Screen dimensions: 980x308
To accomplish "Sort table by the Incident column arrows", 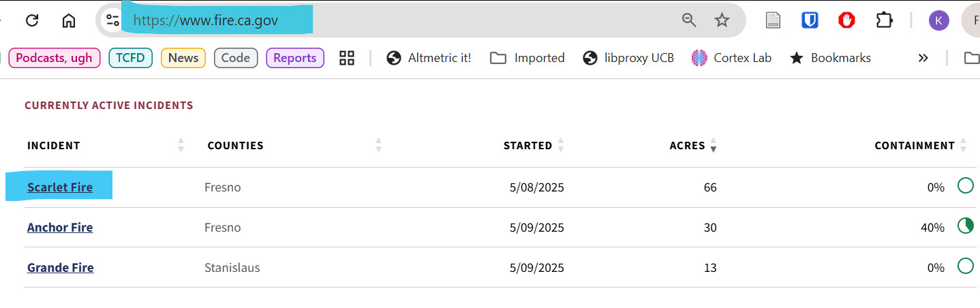I will point(181,145).
